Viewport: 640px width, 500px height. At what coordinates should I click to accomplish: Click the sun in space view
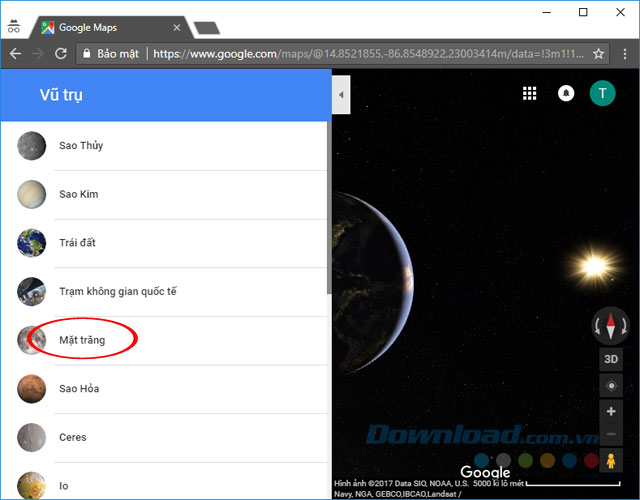coord(594,267)
